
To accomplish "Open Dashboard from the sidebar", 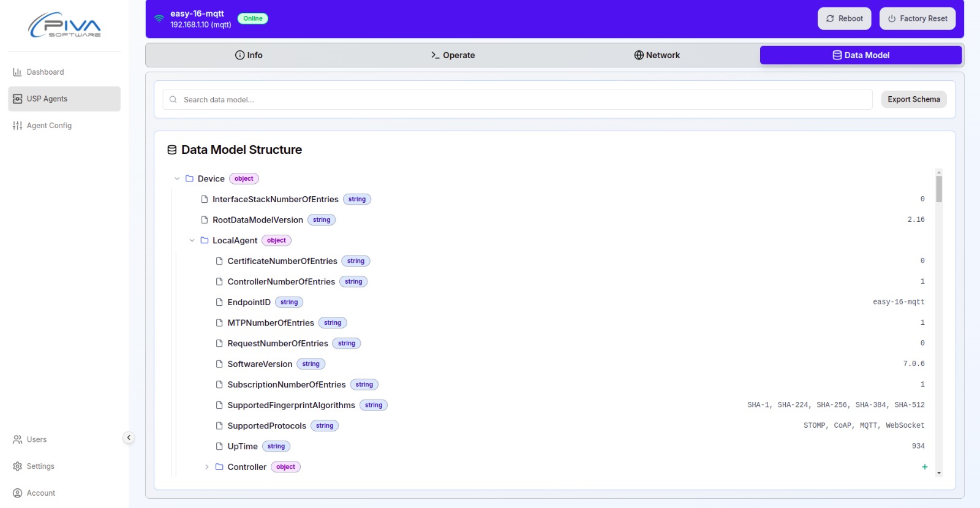I will (x=45, y=72).
